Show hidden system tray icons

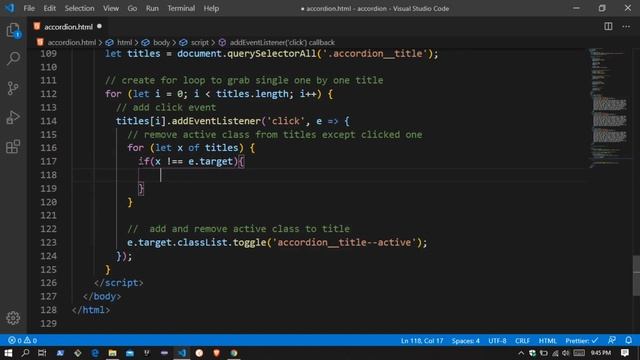[521, 353]
